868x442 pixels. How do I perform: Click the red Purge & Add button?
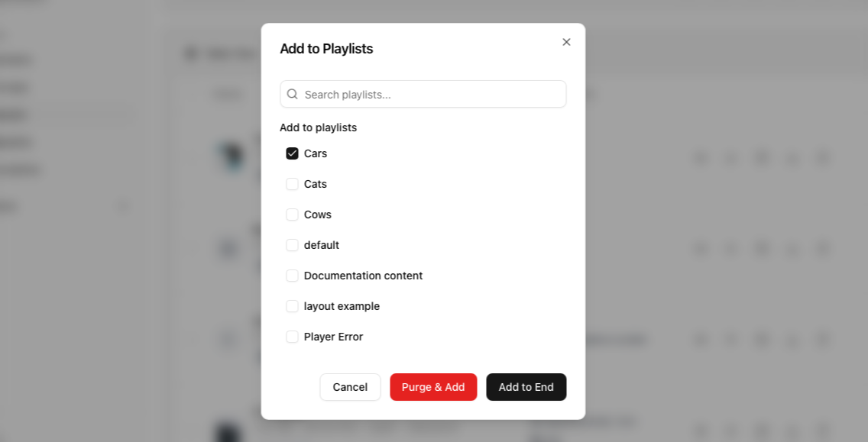click(x=433, y=387)
